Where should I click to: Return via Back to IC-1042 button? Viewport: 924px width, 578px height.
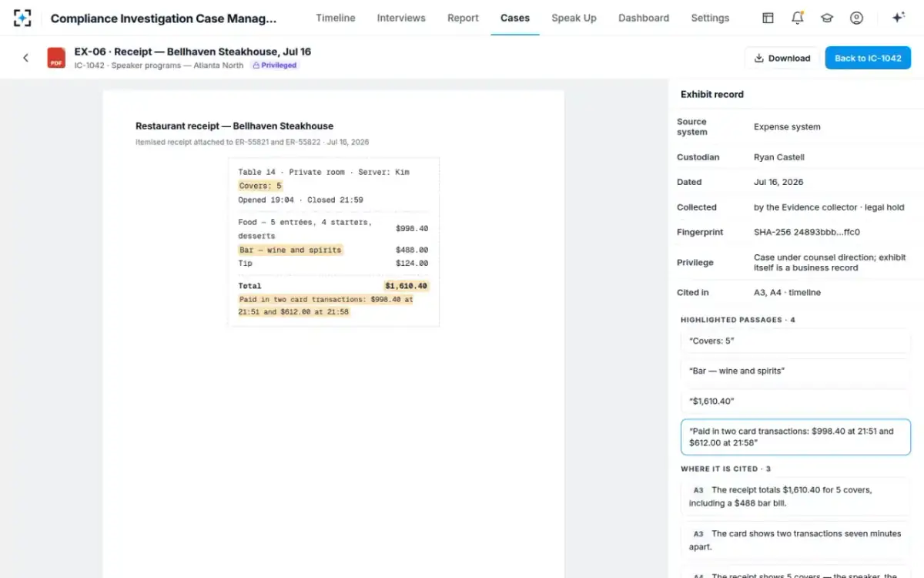click(868, 58)
